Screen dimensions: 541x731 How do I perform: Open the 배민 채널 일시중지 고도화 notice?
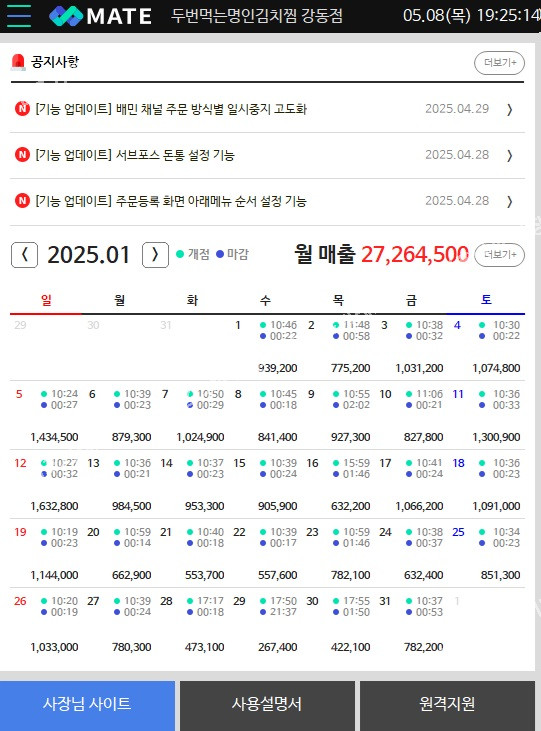(x=171, y=109)
